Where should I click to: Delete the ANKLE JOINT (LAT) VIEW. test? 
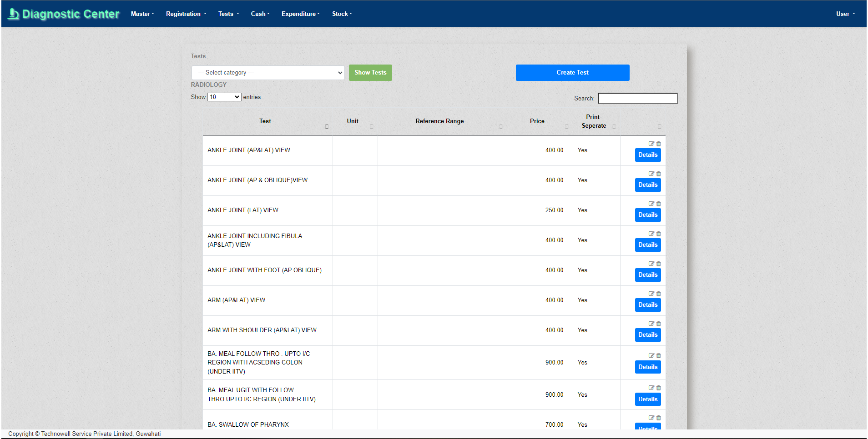(659, 204)
